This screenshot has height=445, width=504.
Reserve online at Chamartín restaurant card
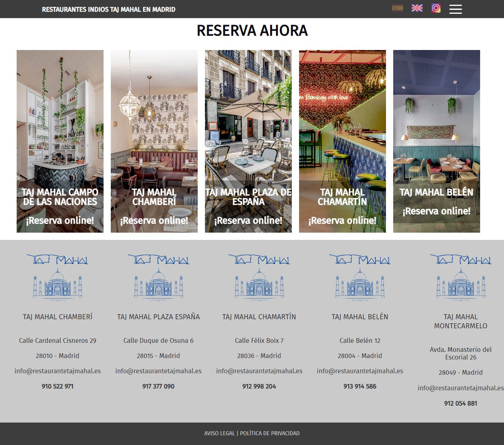pyautogui.click(x=343, y=220)
